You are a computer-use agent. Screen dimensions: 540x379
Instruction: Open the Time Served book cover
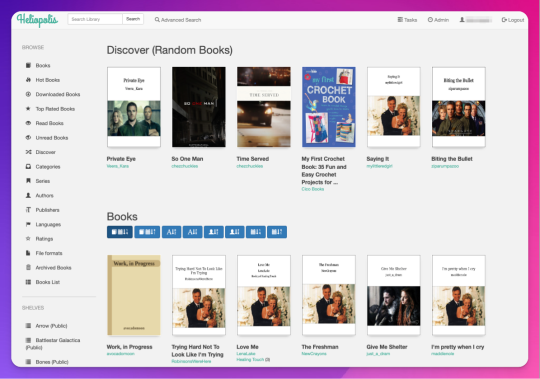coord(264,107)
